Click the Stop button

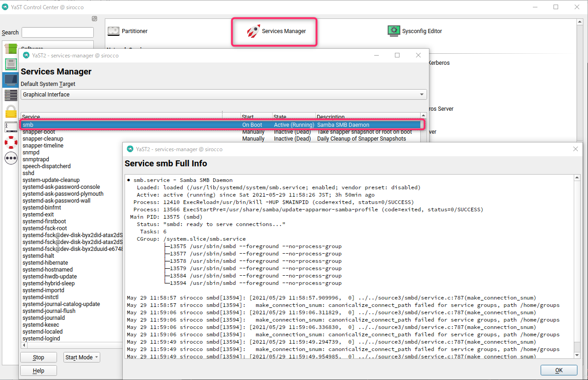(x=39, y=357)
